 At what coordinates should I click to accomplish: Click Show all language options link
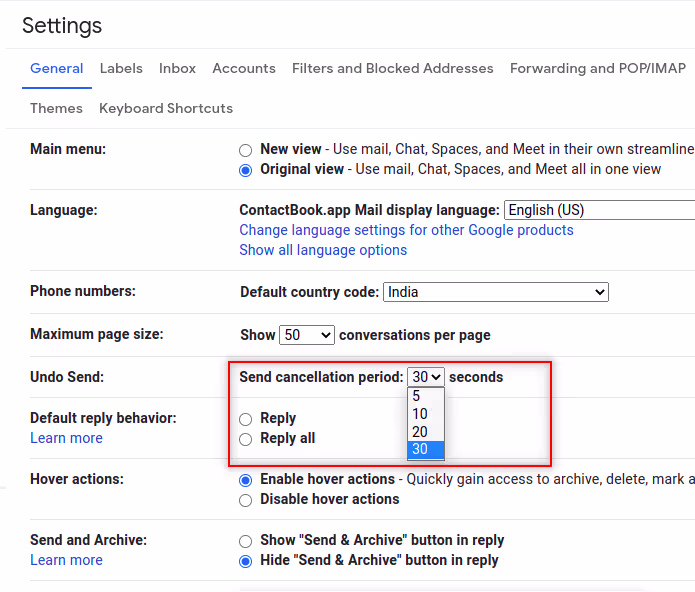[x=323, y=250]
